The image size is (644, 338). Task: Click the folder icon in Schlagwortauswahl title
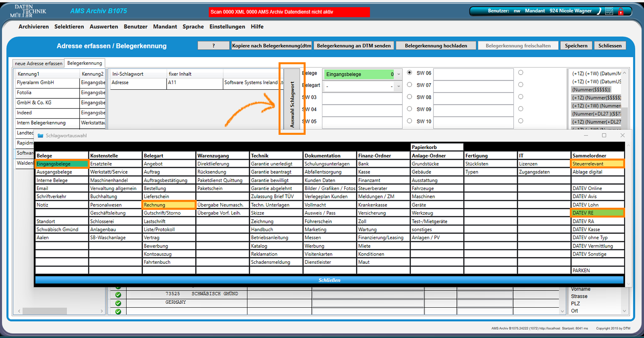[x=41, y=136]
